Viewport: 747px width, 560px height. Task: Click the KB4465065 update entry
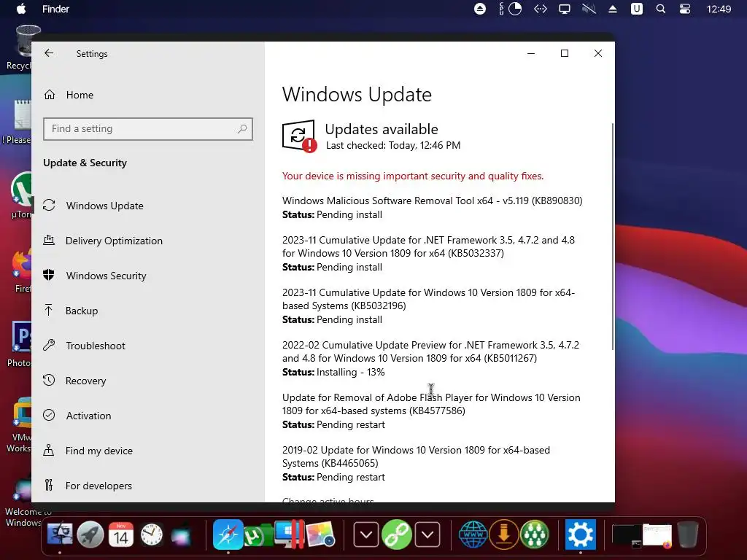[x=416, y=463]
